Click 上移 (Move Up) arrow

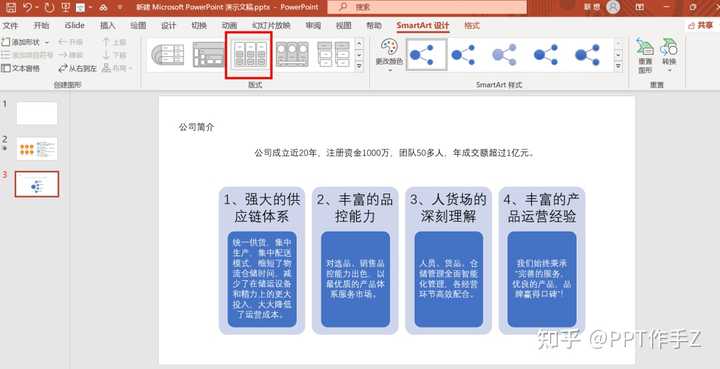tap(114, 42)
